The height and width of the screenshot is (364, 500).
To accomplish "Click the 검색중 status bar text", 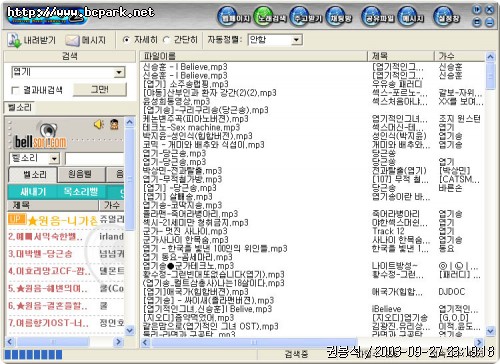I will [296, 354].
